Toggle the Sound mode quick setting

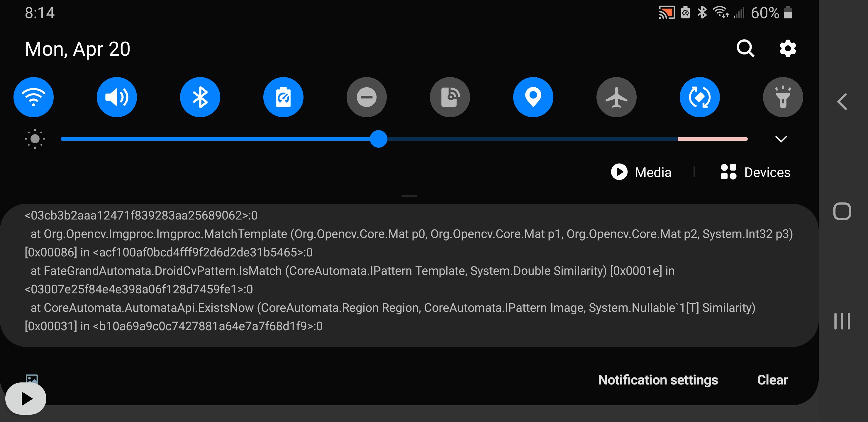[x=117, y=97]
